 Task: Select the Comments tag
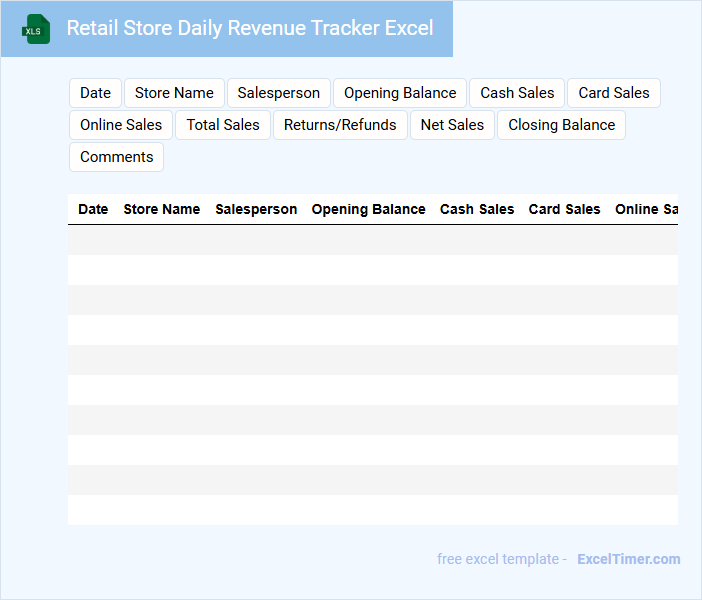[x=116, y=157]
